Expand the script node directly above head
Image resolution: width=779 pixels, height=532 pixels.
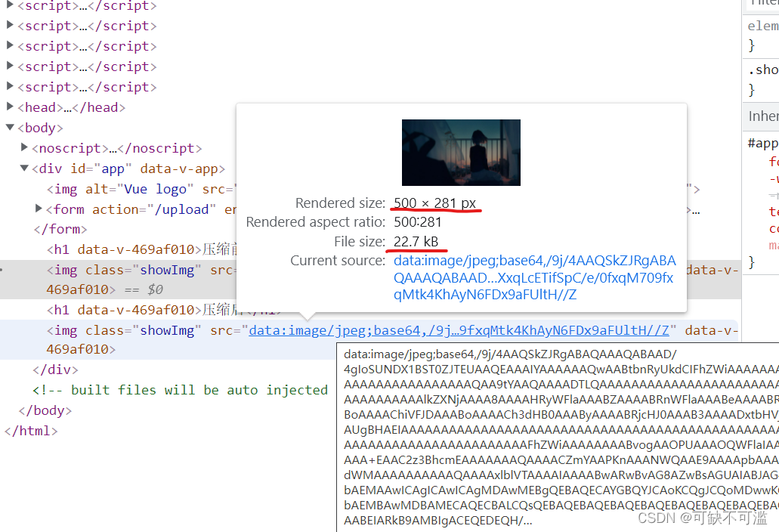(9, 85)
